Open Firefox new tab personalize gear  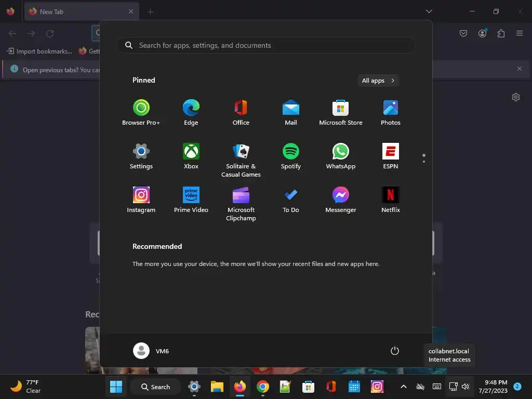[516, 97]
